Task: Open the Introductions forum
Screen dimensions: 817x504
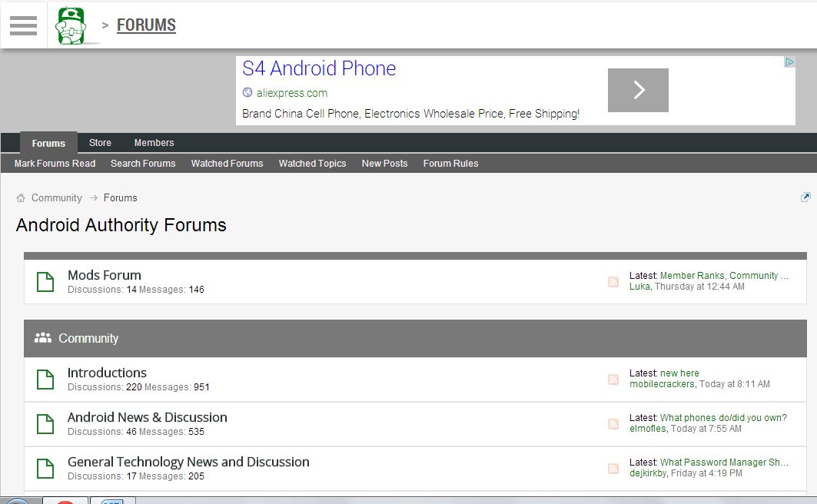Action: (x=107, y=373)
